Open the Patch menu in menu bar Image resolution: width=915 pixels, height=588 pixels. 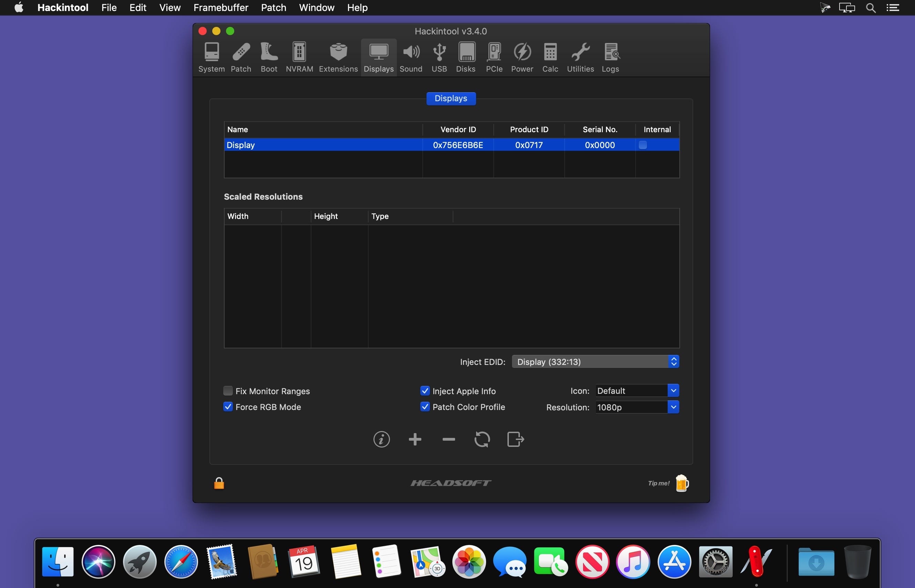click(274, 8)
